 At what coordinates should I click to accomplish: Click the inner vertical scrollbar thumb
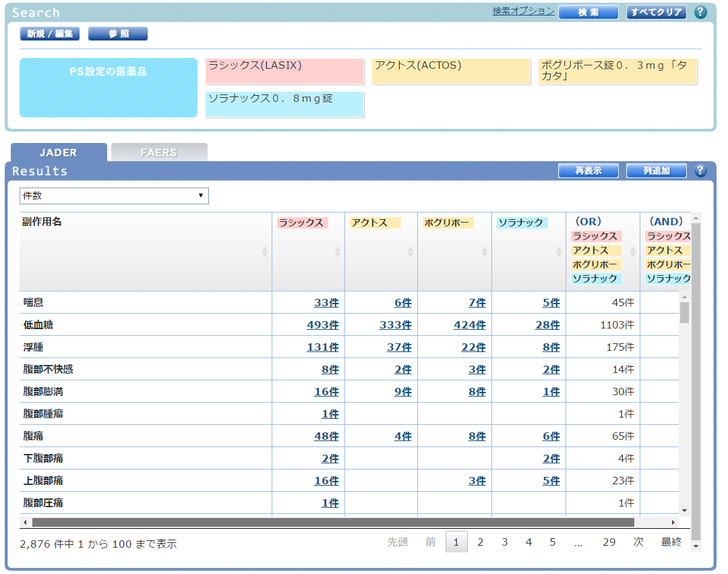(684, 312)
